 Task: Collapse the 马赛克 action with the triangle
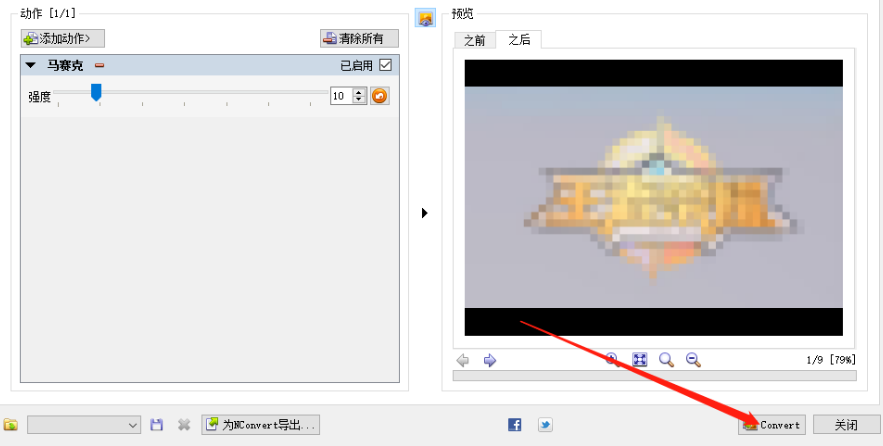pos(31,66)
